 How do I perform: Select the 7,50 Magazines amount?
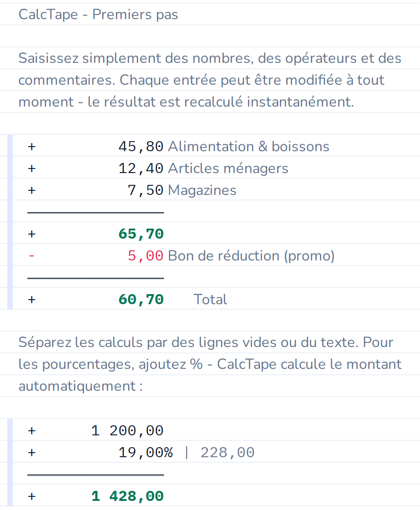click(145, 190)
